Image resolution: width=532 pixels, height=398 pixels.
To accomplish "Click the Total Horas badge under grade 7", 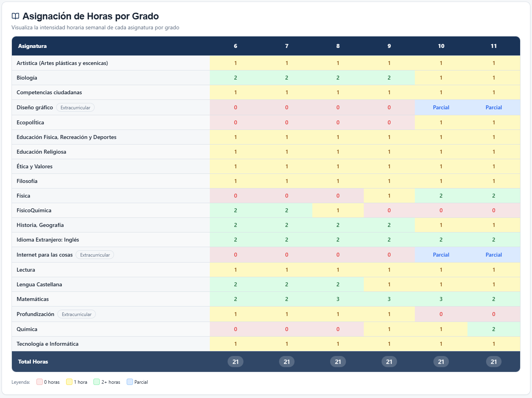I will (x=287, y=361).
